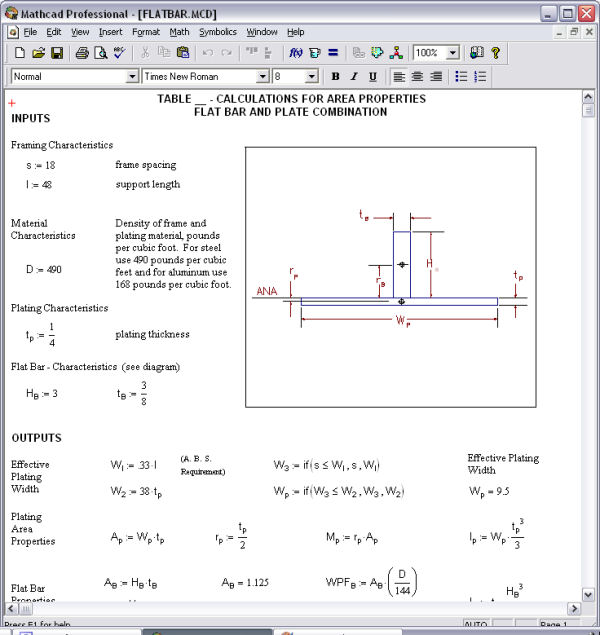Click the Calculate equals sign icon

click(x=333, y=53)
